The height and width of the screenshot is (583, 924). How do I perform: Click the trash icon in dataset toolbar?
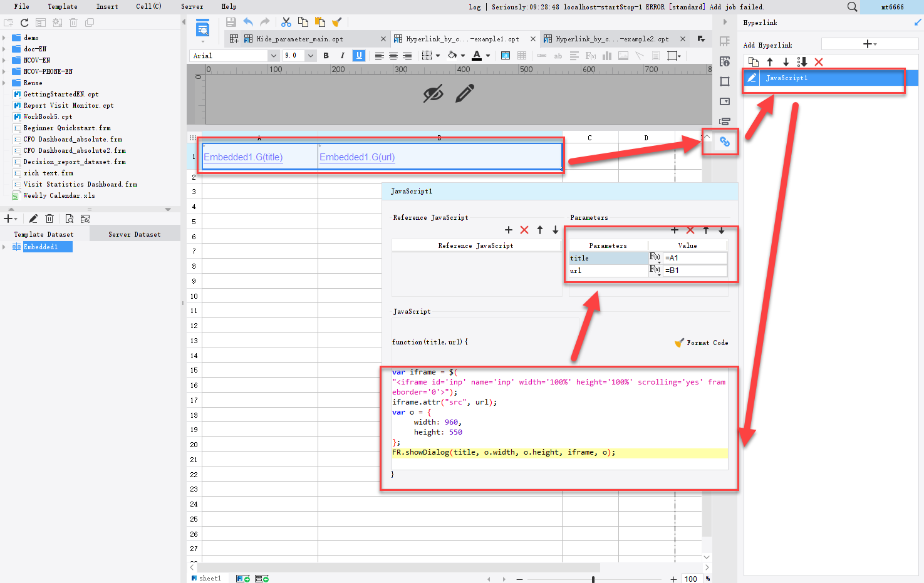[49, 219]
